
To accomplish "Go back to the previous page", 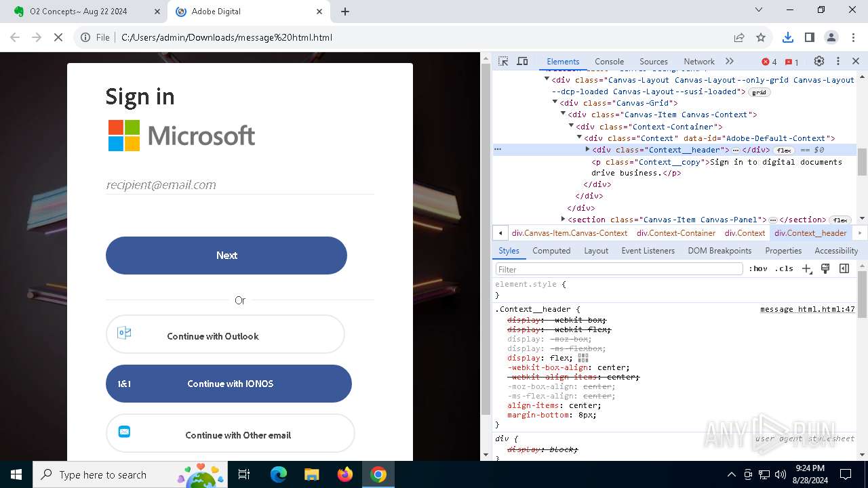I will (16, 37).
